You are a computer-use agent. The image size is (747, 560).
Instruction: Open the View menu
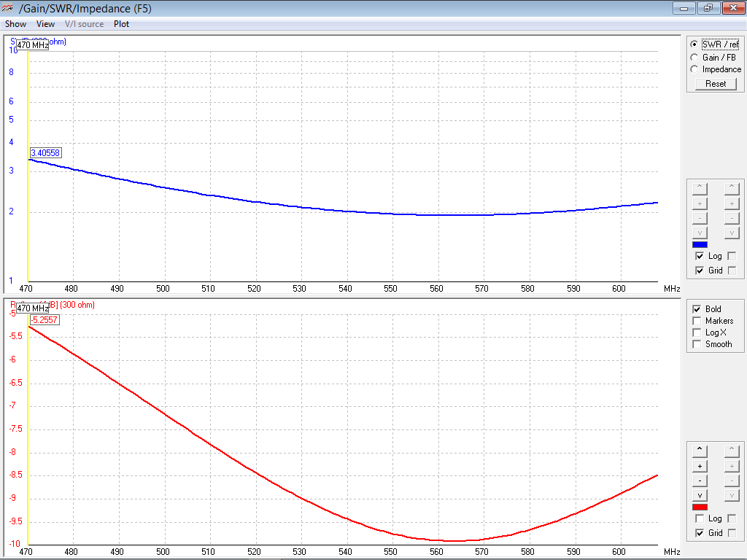point(45,24)
